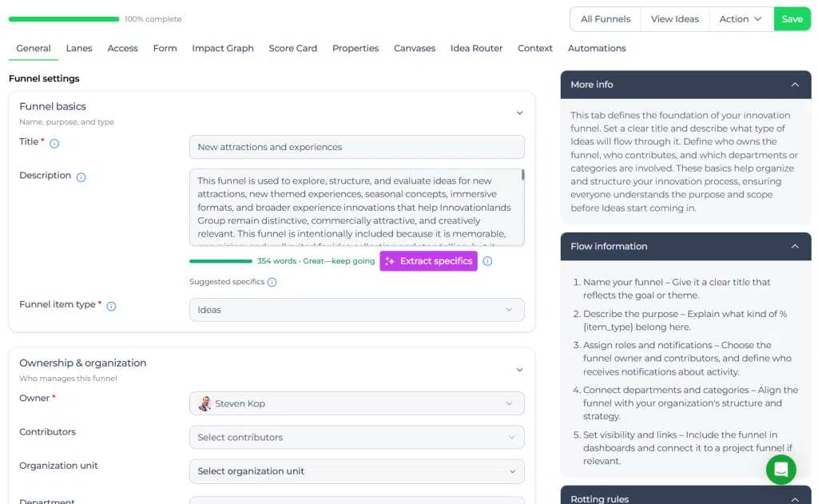Collapse the Funnel basics section
The image size is (818, 504).
[x=519, y=113]
